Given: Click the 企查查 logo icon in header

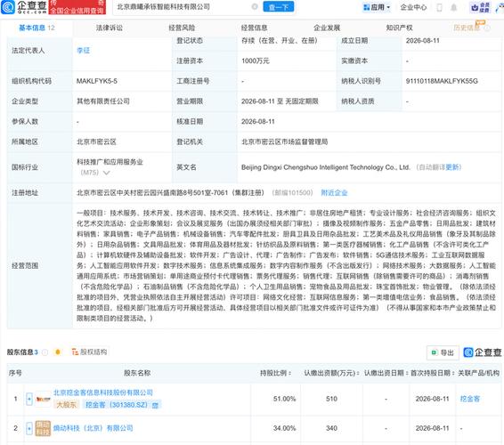Looking at the screenshot, I should point(8,7).
